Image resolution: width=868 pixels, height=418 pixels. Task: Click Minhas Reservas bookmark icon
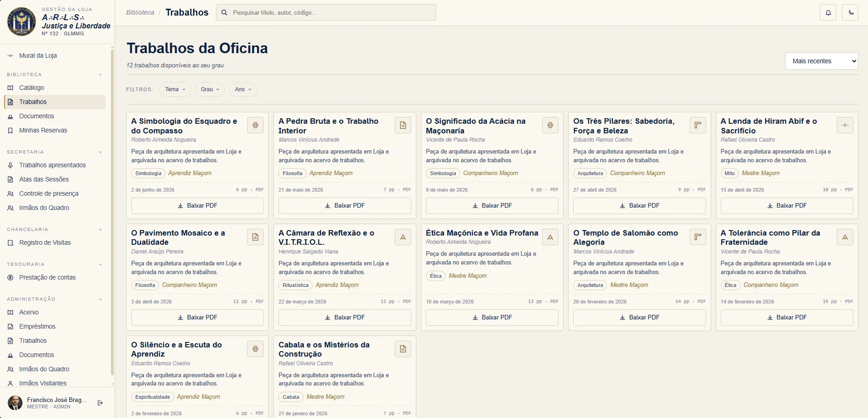11,130
